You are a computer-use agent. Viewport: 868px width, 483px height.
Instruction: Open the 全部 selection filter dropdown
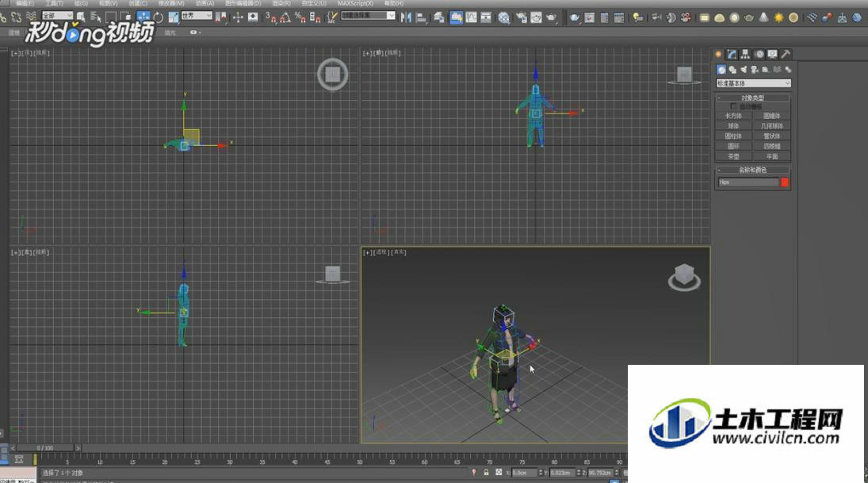57,16
